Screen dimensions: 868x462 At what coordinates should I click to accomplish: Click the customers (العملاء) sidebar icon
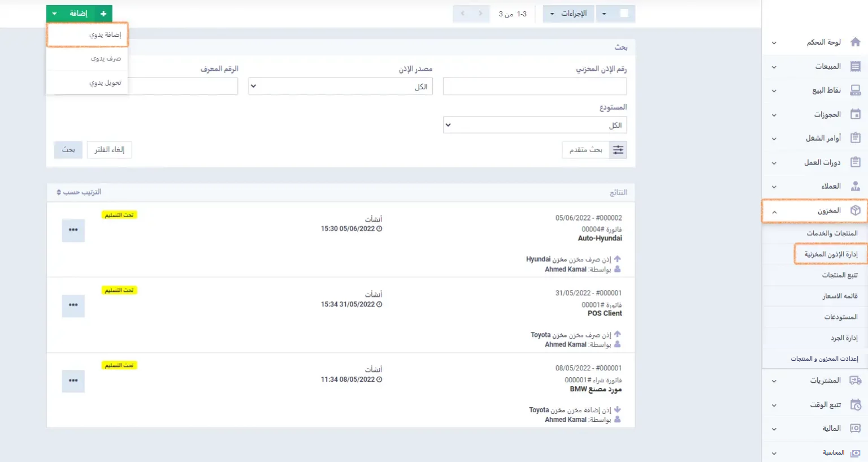(855, 187)
